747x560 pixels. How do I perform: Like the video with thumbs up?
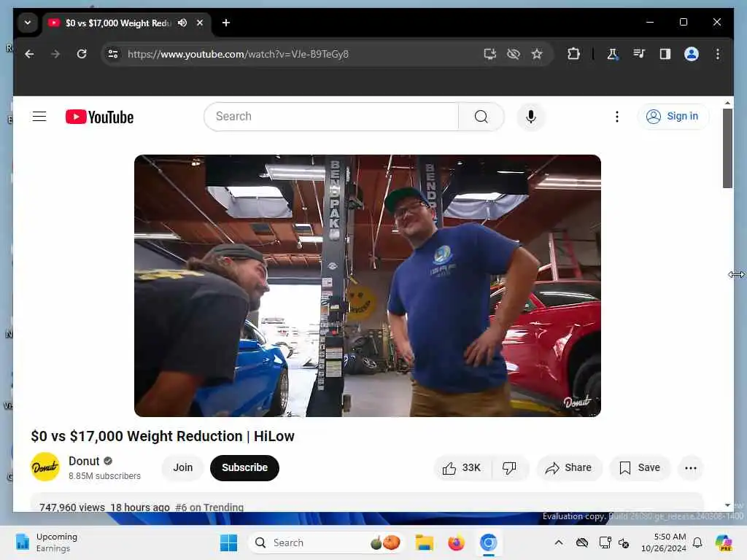[x=461, y=467]
